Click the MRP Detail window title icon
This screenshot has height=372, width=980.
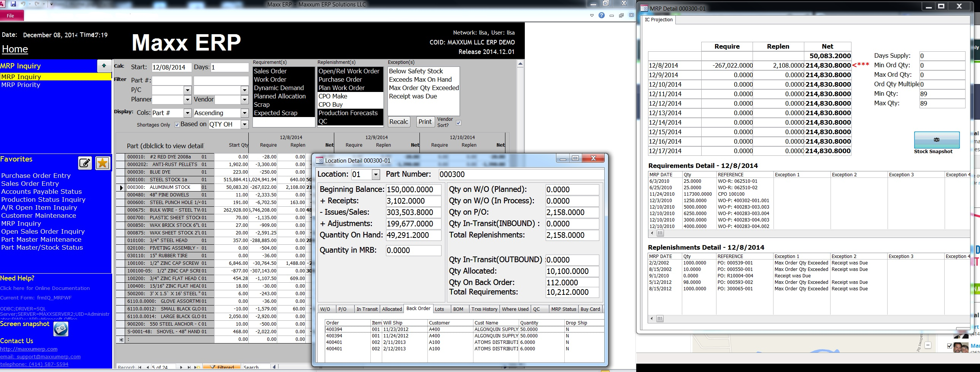click(644, 8)
